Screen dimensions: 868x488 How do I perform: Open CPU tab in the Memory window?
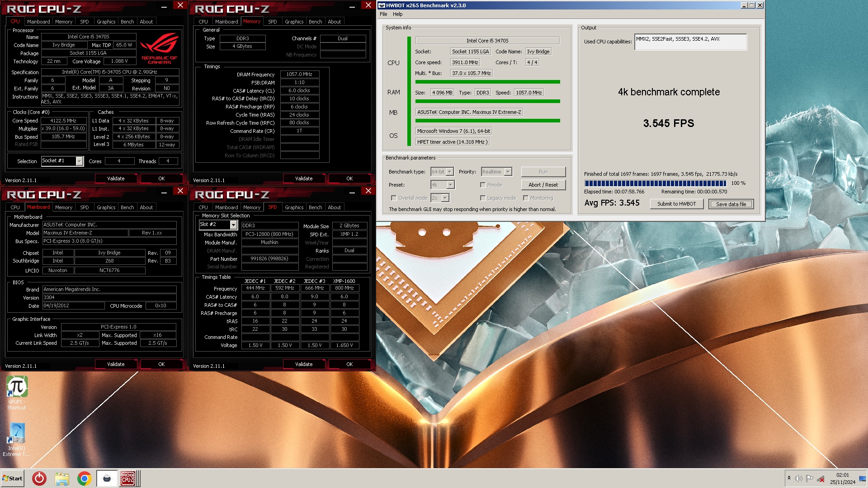pyautogui.click(x=203, y=22)
